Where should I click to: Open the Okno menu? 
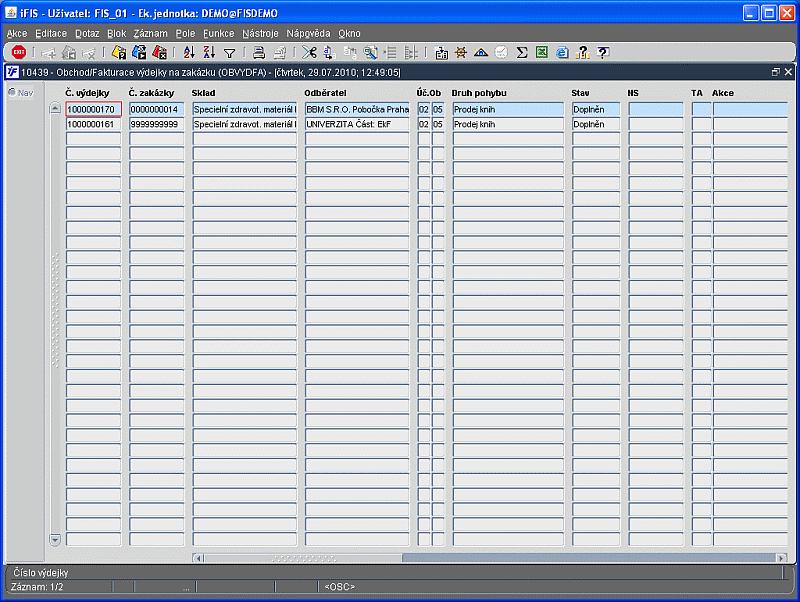(x=349, y=33)
